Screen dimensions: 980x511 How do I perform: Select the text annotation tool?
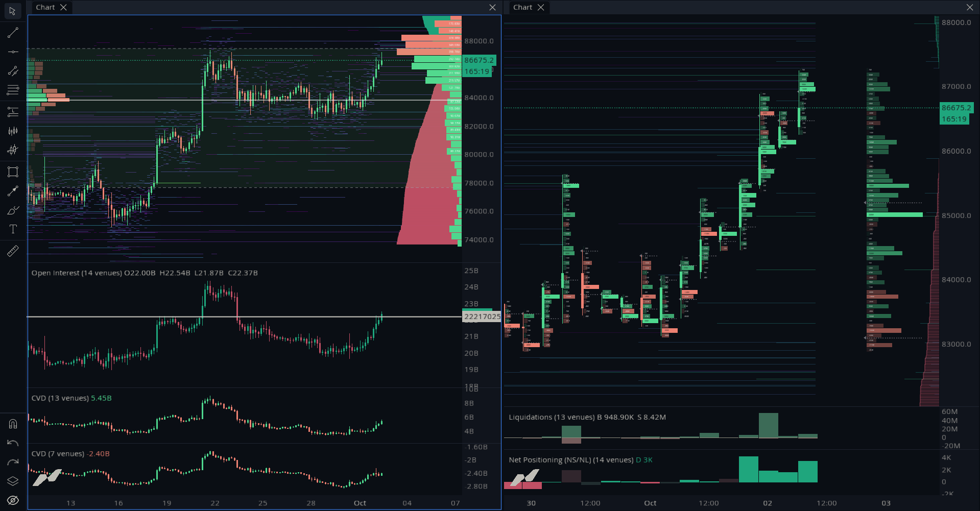click(13, 229)
